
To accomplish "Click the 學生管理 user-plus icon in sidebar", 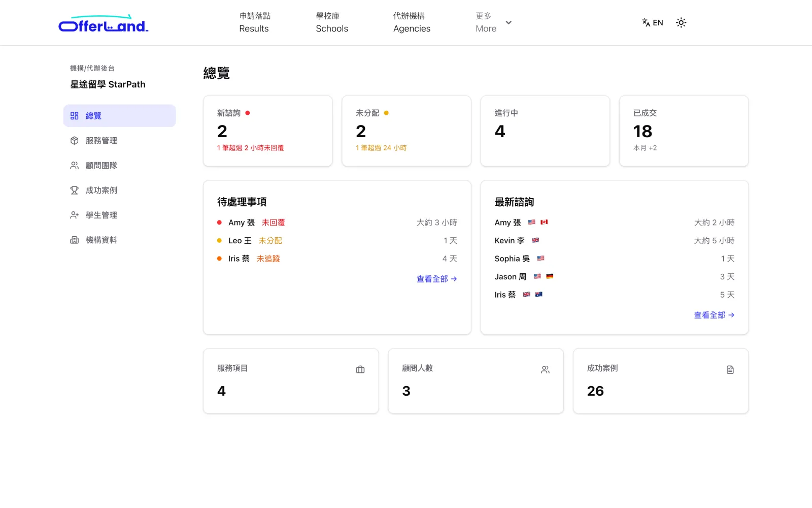I will click(x=75, y=215).
